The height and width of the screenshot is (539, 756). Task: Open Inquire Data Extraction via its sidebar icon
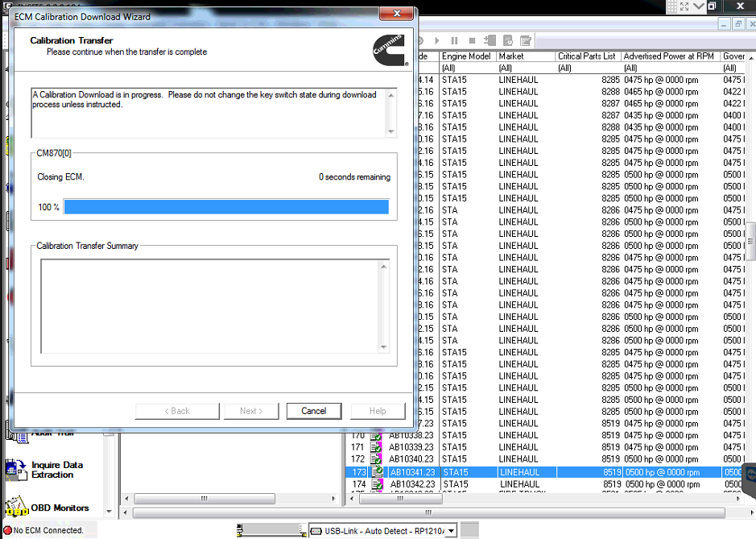point(16,470)
